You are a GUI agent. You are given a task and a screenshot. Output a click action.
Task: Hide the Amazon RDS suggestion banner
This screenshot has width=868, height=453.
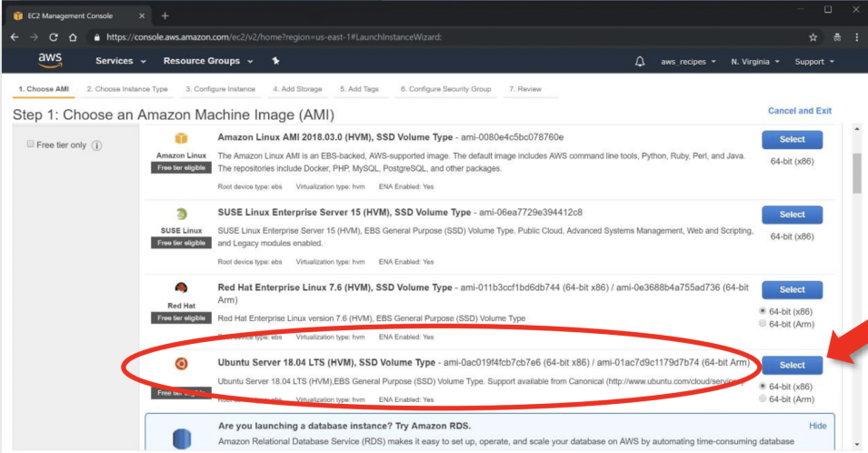point(818,426)
